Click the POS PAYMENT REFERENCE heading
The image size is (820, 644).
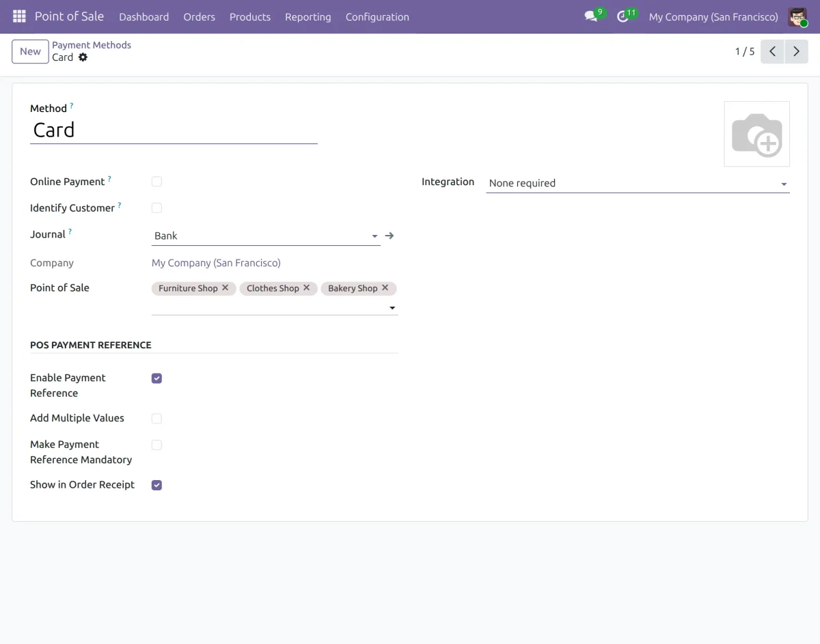(91, 345)
